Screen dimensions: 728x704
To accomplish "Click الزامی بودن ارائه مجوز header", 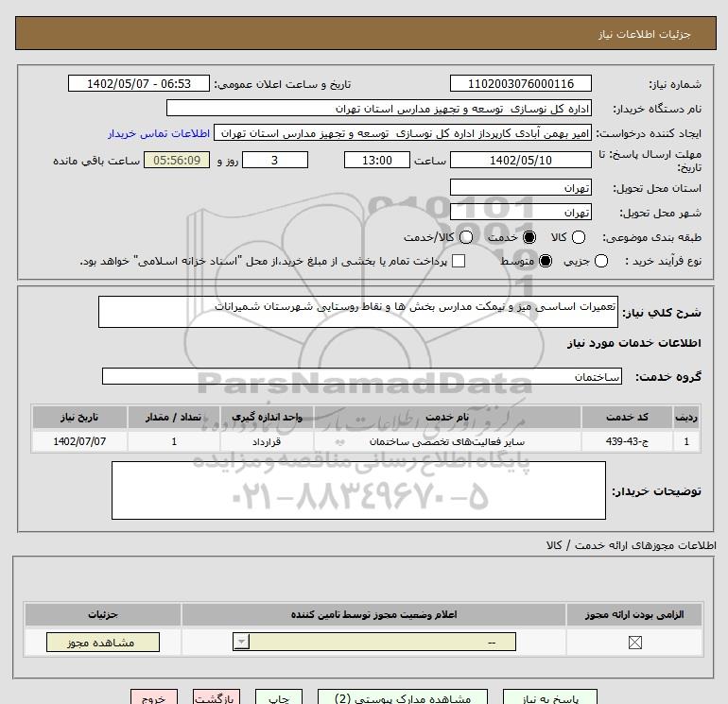I will (x=634, y=614).
